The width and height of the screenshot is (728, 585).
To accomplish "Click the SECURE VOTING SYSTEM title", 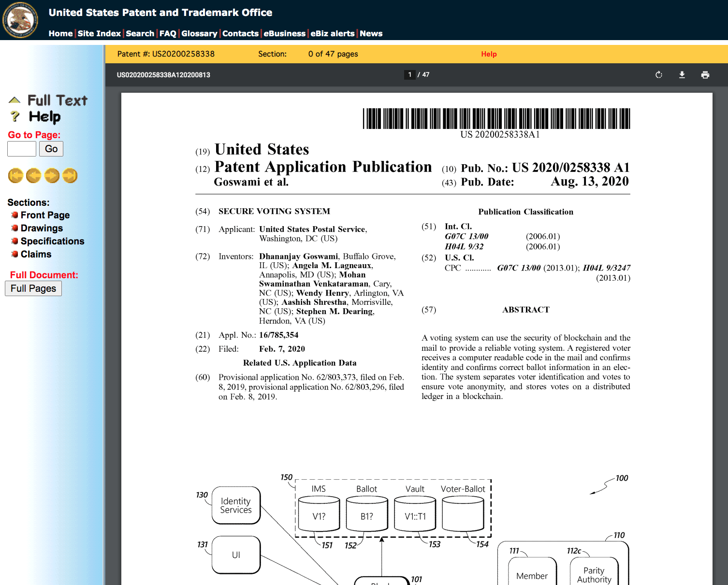I will (x=274, y=211).
